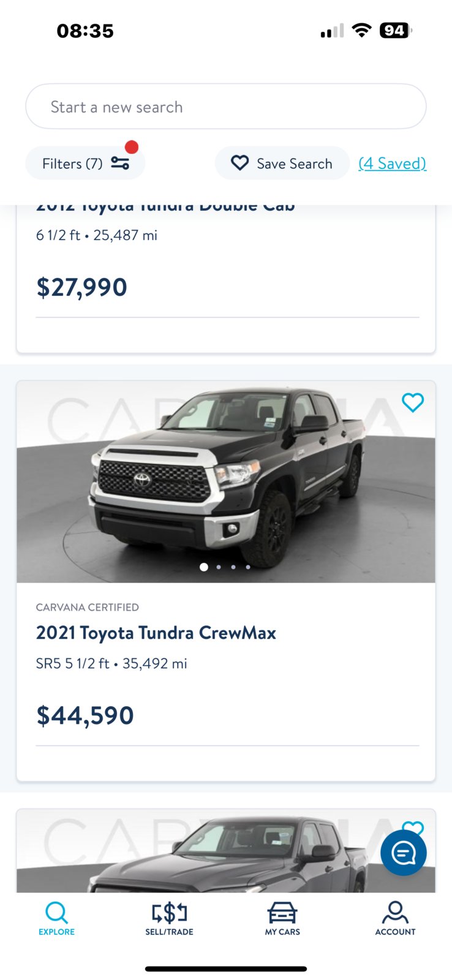
Task: Select the fourth photo carousel dot
Action: pyautogui.click(x=248, y=567)
